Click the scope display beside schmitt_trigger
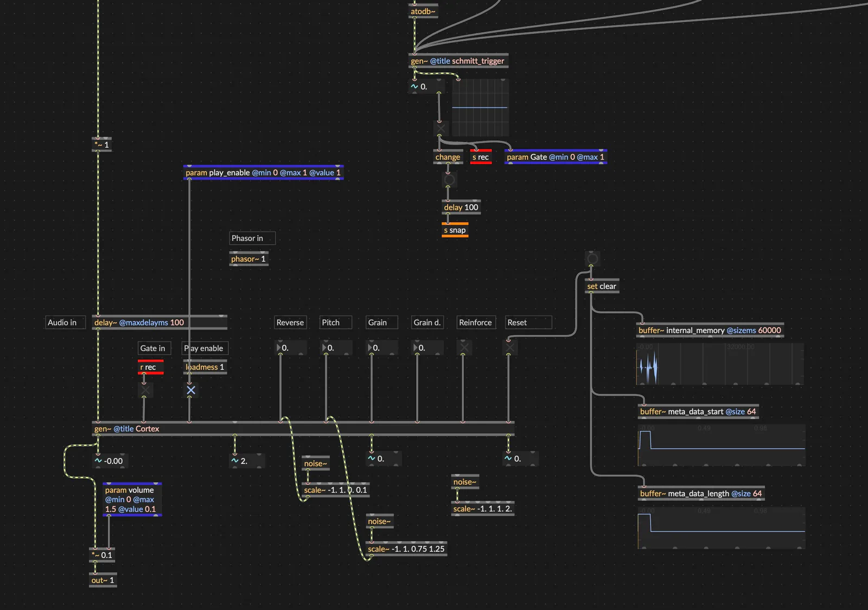The width and height of the screenshot is (868, 610). pos(481,107)
